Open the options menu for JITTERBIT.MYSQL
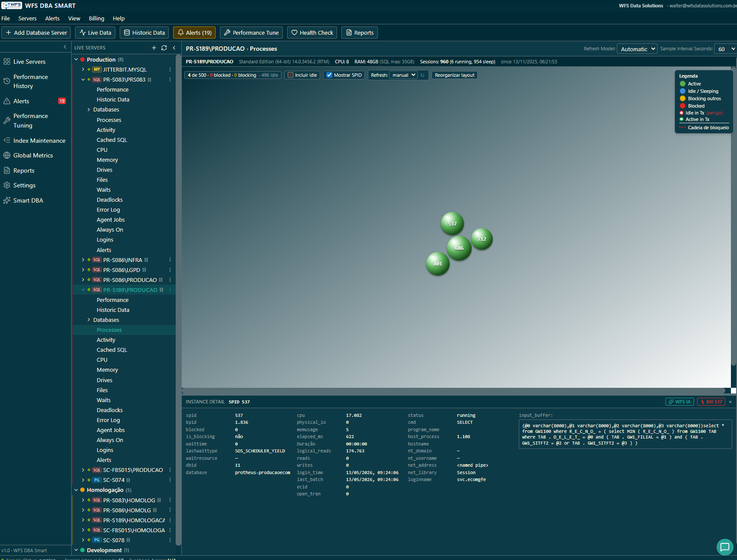 click(170, 69)
